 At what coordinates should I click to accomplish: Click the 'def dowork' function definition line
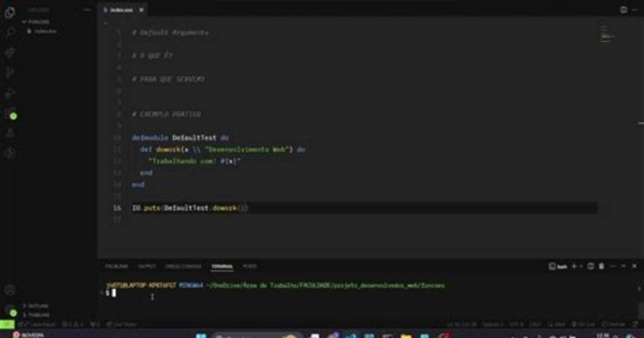pyautogui.click(x=222, y=150)
